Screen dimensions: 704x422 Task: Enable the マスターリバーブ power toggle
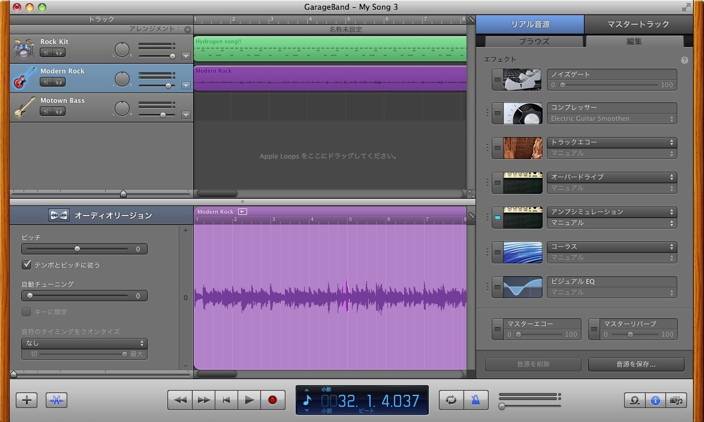tap(594, 329)
